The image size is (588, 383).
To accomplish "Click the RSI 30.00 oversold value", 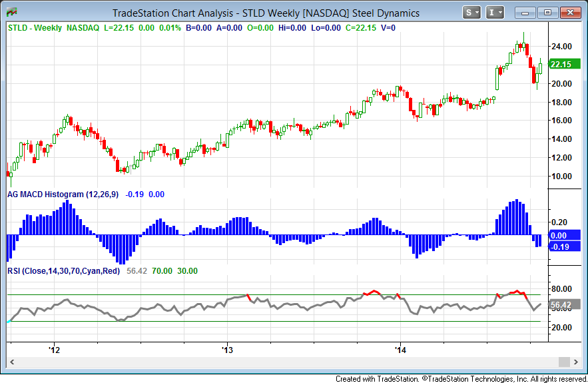I will (187, 271).
